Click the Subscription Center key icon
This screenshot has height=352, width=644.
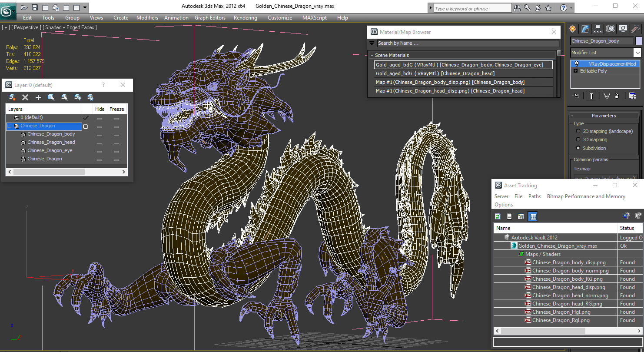pyautogui.click(x=528, y=8)
